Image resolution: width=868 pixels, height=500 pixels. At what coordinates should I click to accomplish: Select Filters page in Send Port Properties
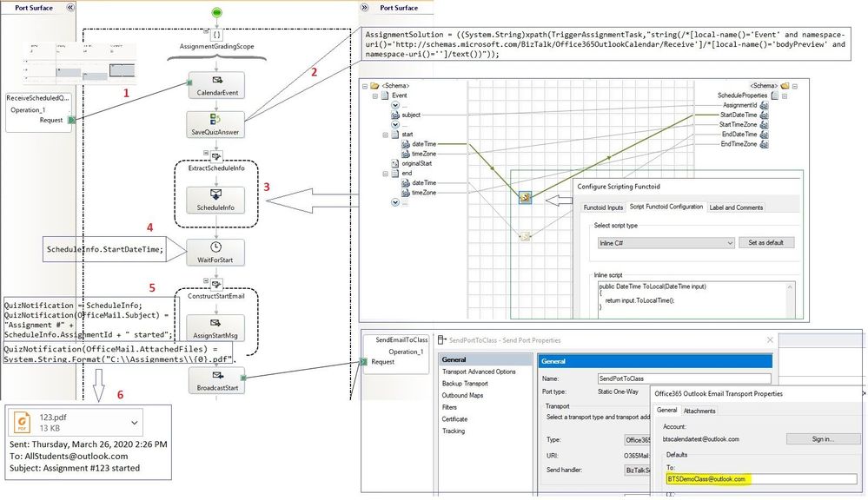tap(449, 407)
